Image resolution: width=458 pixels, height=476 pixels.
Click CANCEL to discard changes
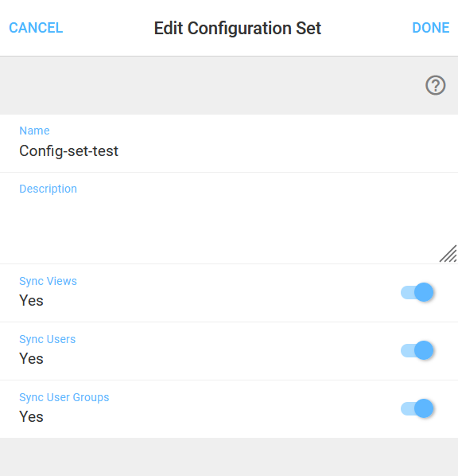[36, 28]
